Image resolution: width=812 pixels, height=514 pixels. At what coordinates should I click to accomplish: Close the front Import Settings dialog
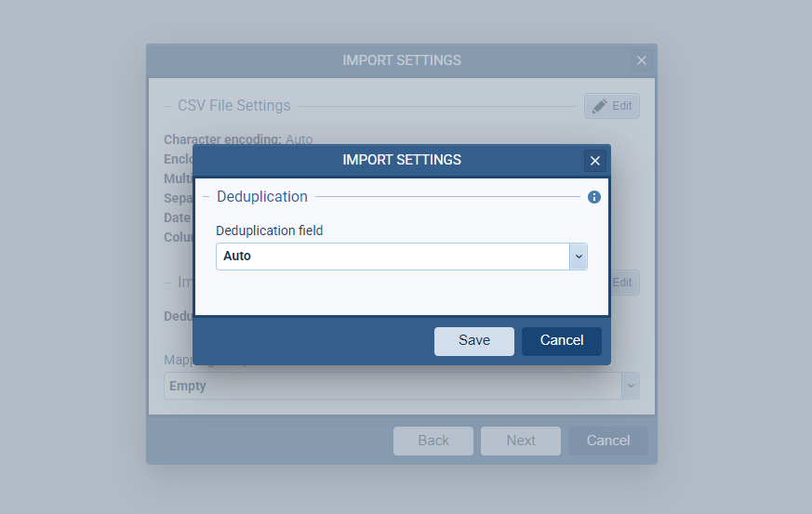(x=595, y=161)
